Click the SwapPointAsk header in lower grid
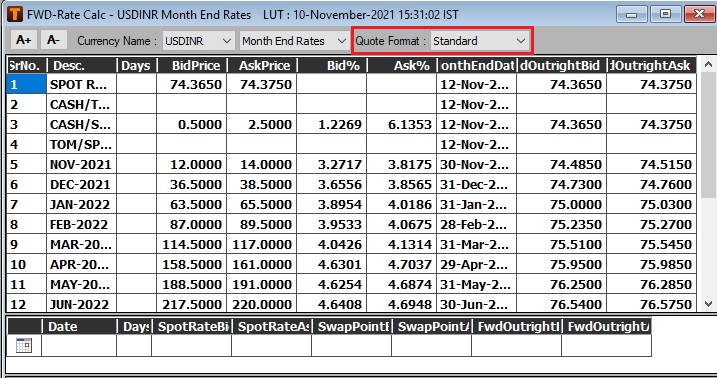717x378 pixels. coord(432,326)
